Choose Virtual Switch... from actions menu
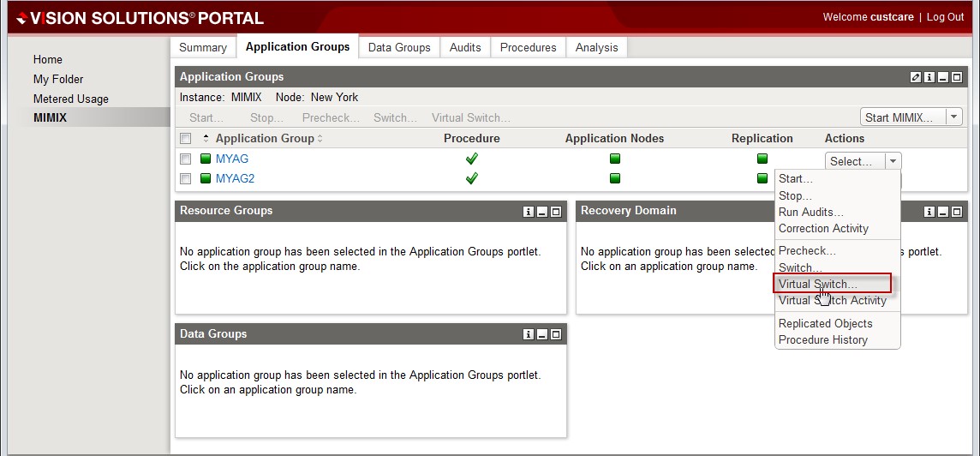The image size is (980, 456). pyautogui.click(x=817, y=284)
